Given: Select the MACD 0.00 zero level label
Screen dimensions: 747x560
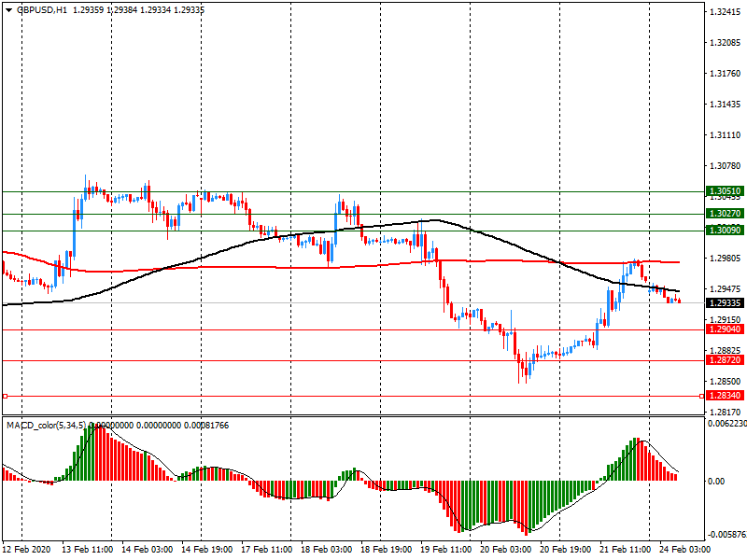Looking at the screenshot, I should tap(716, 482).
